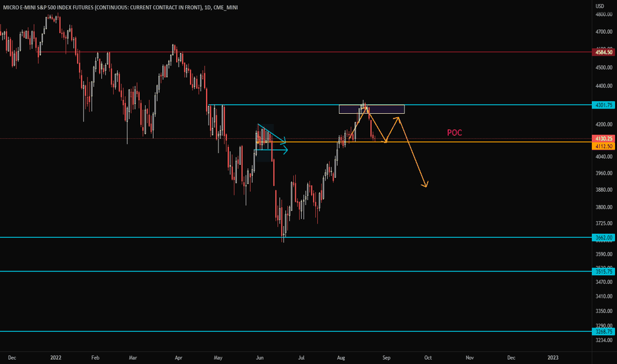Click the Dec label just before 2022
The image size is (617, 364).
click(x=12, y=357)
